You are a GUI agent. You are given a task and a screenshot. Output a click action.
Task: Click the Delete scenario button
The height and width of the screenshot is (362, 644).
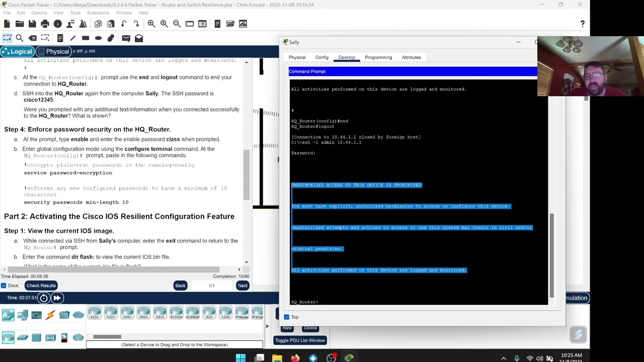310,328
